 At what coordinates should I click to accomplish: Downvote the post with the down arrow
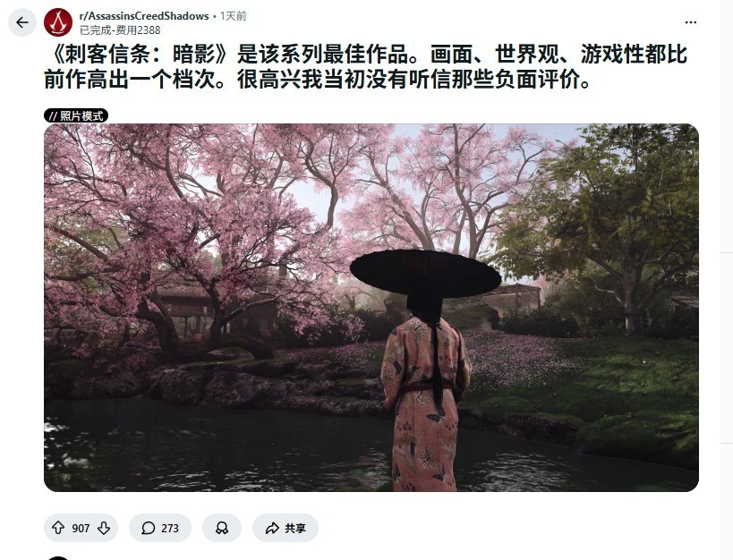[104, 528]
